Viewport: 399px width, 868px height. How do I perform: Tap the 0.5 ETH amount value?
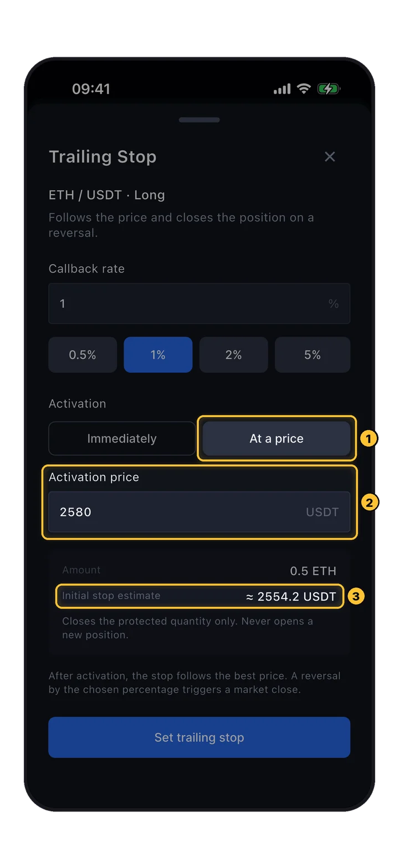click(313, 571)
